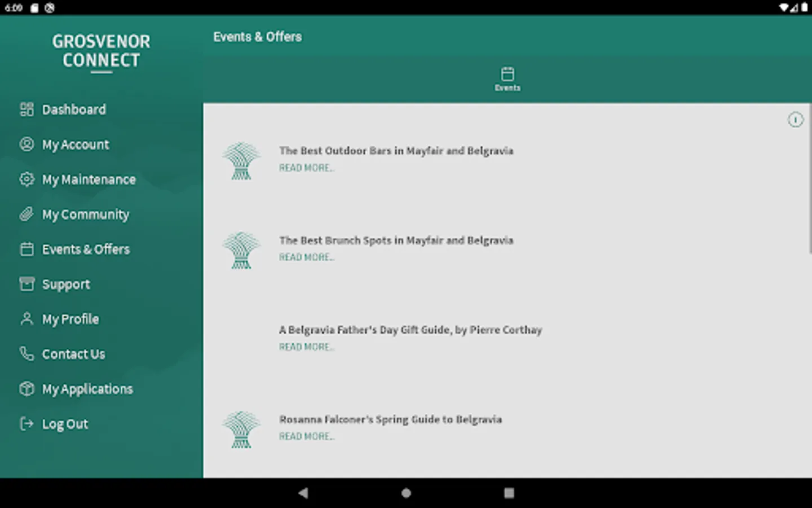This screenshot has width=812, height=508.
Task: Select Events & Offers in sidebar
Action: [x=86, y=249]
